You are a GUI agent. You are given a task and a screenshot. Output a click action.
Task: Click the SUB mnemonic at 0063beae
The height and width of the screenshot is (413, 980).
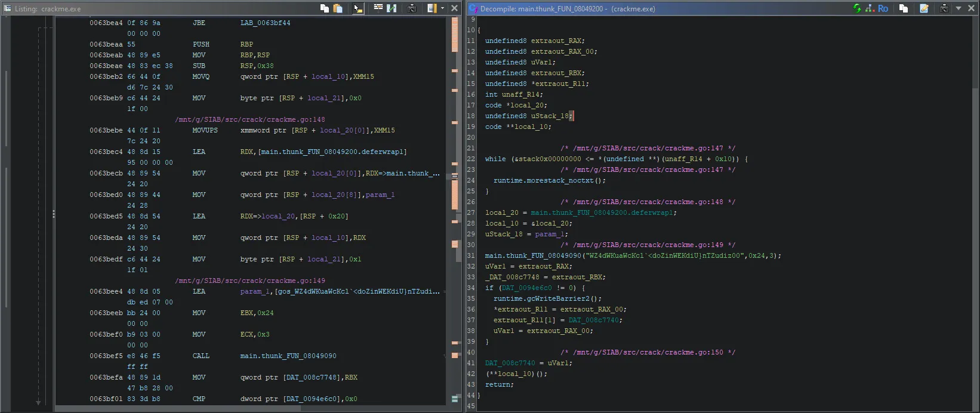point(199,66)
